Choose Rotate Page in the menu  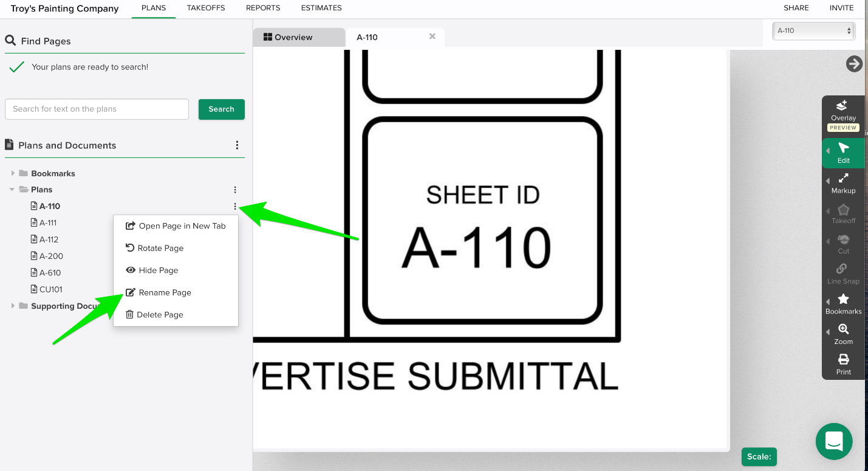[176, 248]
